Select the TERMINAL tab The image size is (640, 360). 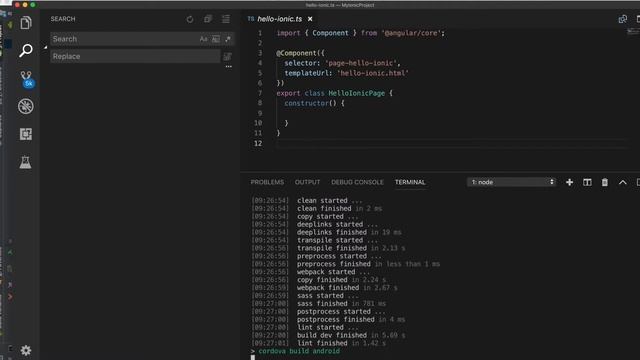410,182
